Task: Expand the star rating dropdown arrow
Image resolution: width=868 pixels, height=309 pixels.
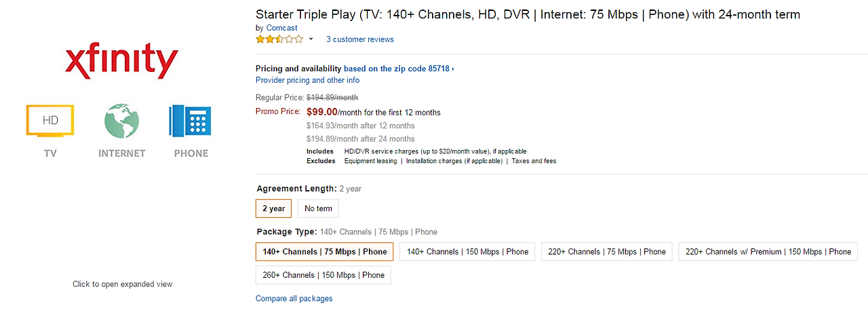Action: (x=311, y=39)
